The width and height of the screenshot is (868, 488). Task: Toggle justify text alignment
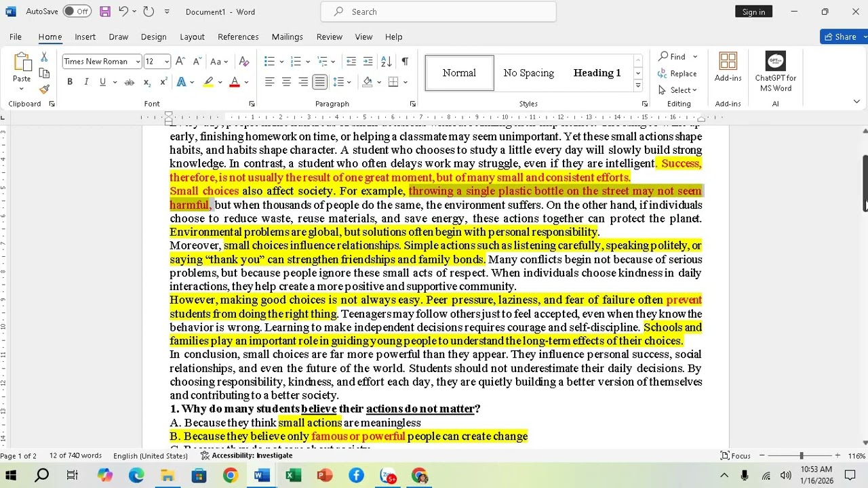(319, 82)
